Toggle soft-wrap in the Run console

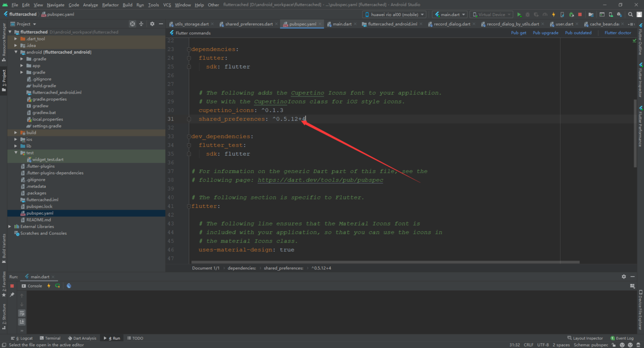click(22, 313)
